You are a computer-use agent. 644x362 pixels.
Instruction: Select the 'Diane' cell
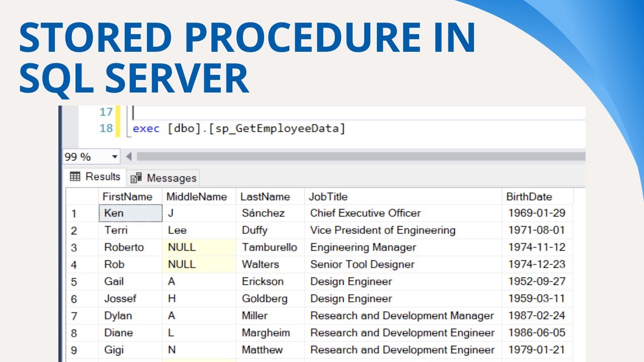[130, 333]
